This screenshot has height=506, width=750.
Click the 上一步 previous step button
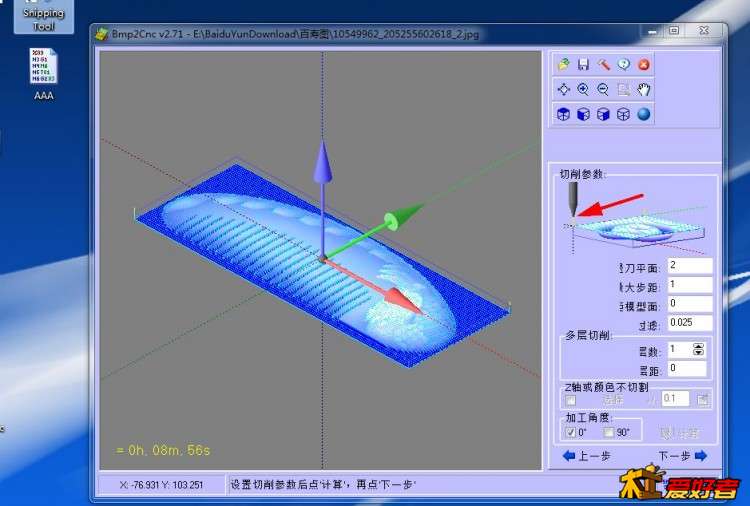coord(585,457)
